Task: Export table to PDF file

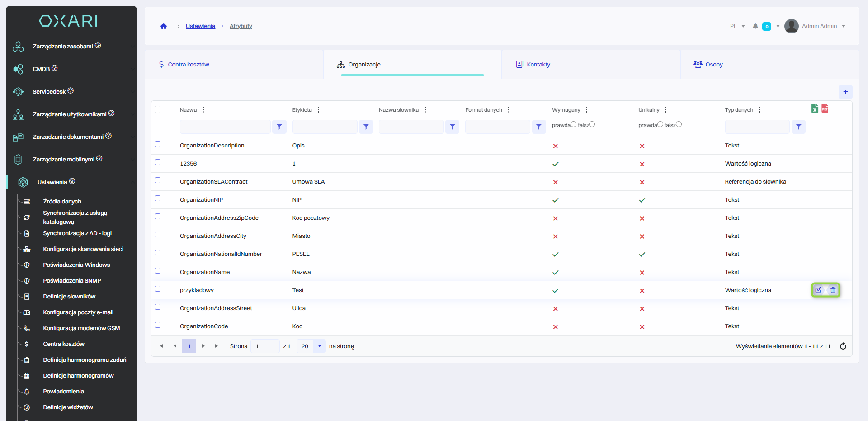Action: tap(825, 109)
